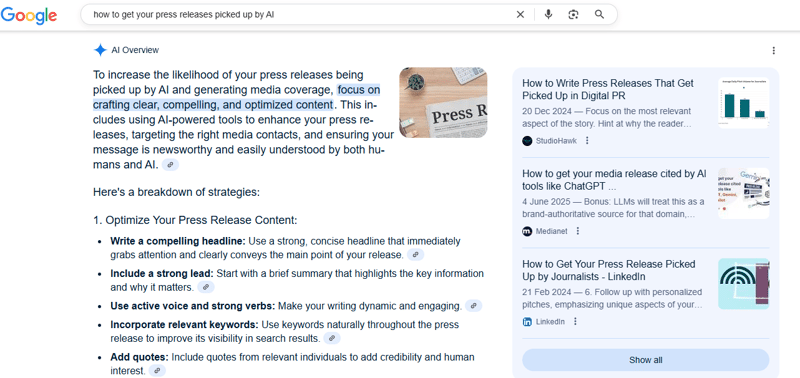Open the three-dot menu next to Medianet
Image resolution: width=800 pixels, height=378 pixels.
pyautogui.click(x=578, y=231)
